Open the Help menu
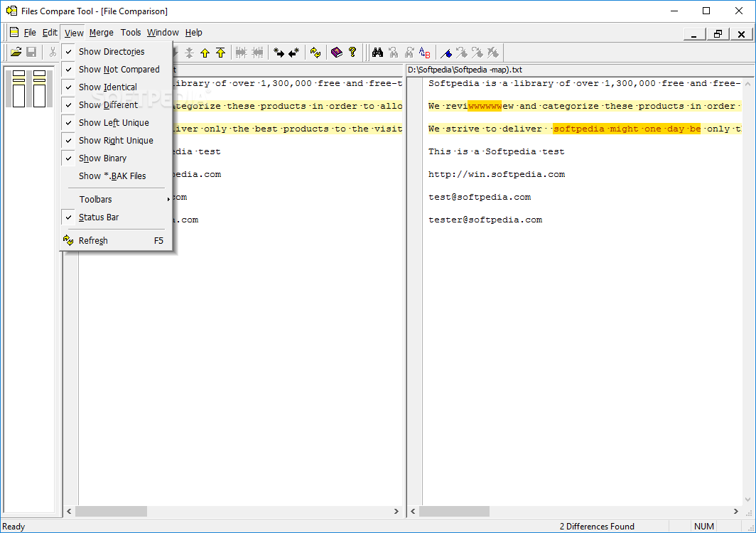This screenshot has width=756, height=533. point(194,32)
